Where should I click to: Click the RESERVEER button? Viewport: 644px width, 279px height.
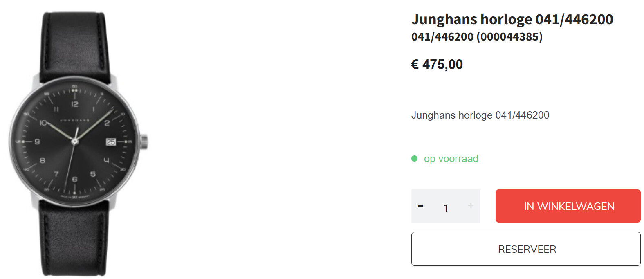point(526,249)
